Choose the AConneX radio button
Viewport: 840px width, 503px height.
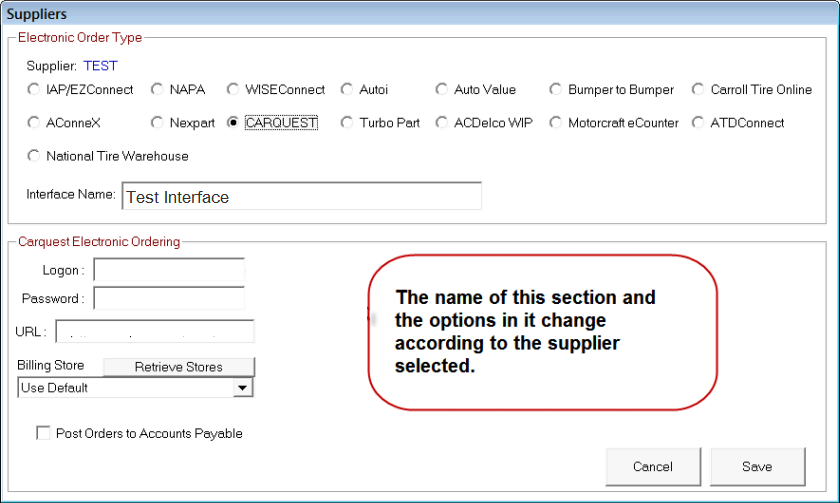(34, 123)
